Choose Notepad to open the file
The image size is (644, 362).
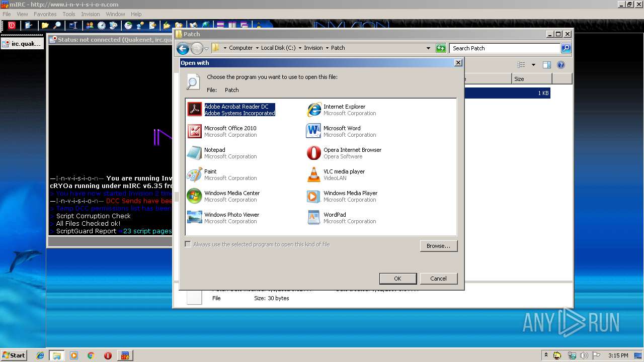[x=222, y=153]
